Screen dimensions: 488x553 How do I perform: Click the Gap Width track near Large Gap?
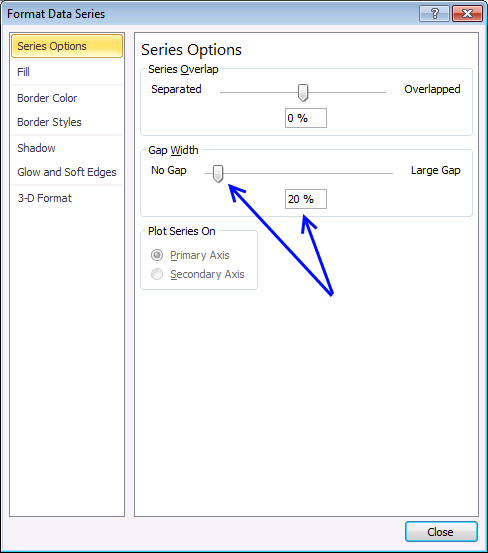click(381, 174)
